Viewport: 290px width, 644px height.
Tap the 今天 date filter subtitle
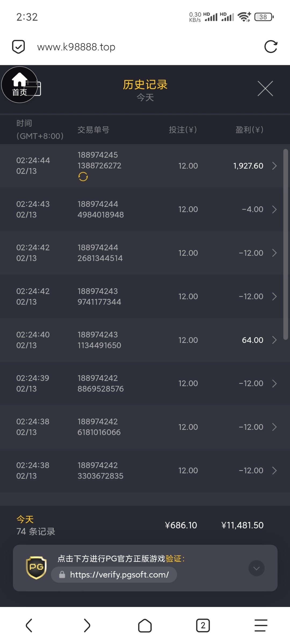tap(145, 97)
